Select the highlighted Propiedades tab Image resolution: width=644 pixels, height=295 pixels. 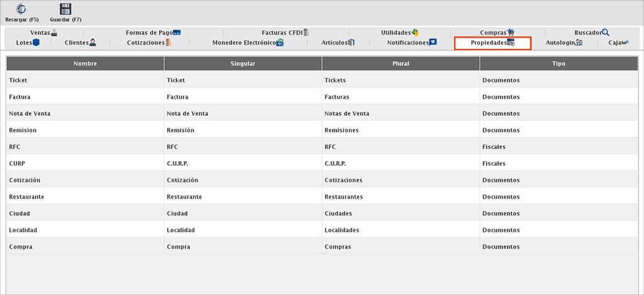click(x=492, y=43)
